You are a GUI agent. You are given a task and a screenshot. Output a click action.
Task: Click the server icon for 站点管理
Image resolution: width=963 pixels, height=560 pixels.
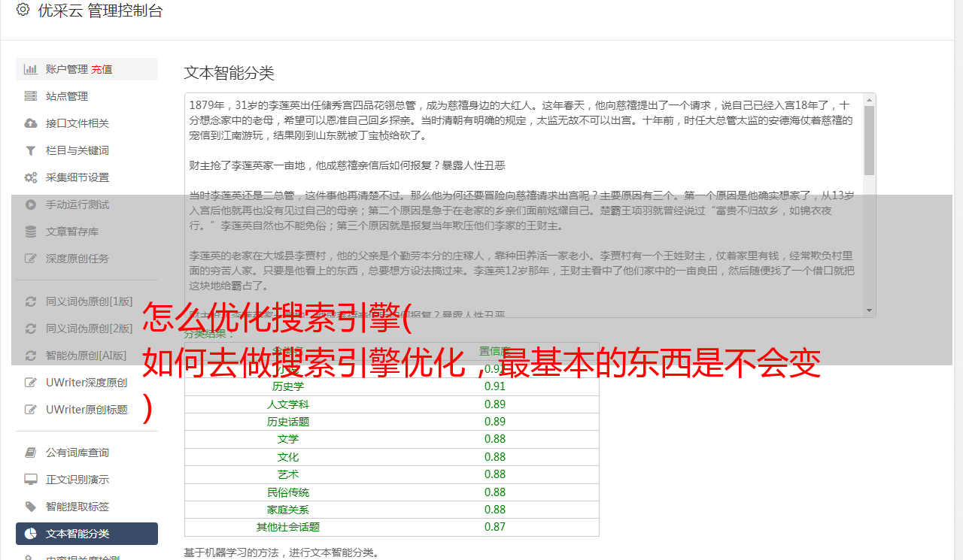coord(31,96)
